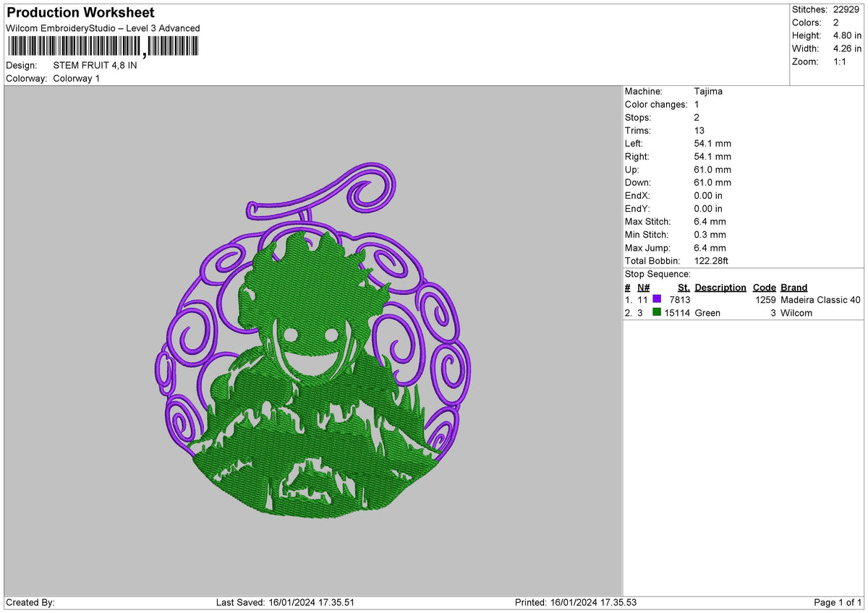The image size is (868, 613).
Task: Click the "Code" column header
Action: pos(764,287)
